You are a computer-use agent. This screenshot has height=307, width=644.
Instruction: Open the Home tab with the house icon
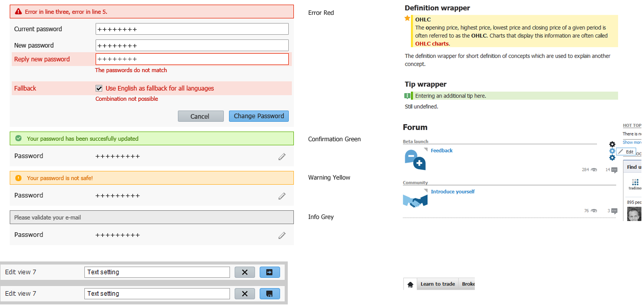[410, 284]
